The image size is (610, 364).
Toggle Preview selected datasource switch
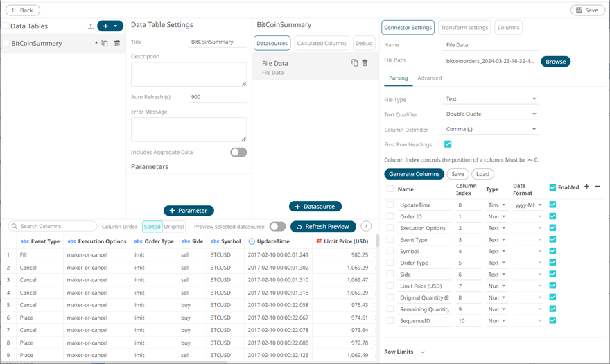click(277, 227)
